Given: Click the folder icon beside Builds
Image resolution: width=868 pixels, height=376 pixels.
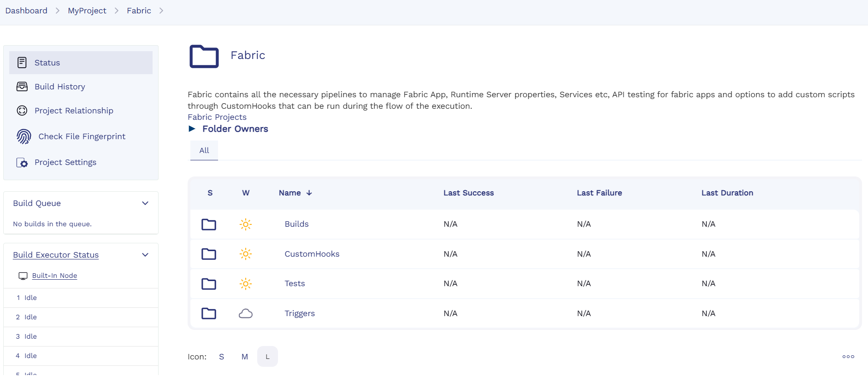Looking at the screenshot, I should coord(209,224).
